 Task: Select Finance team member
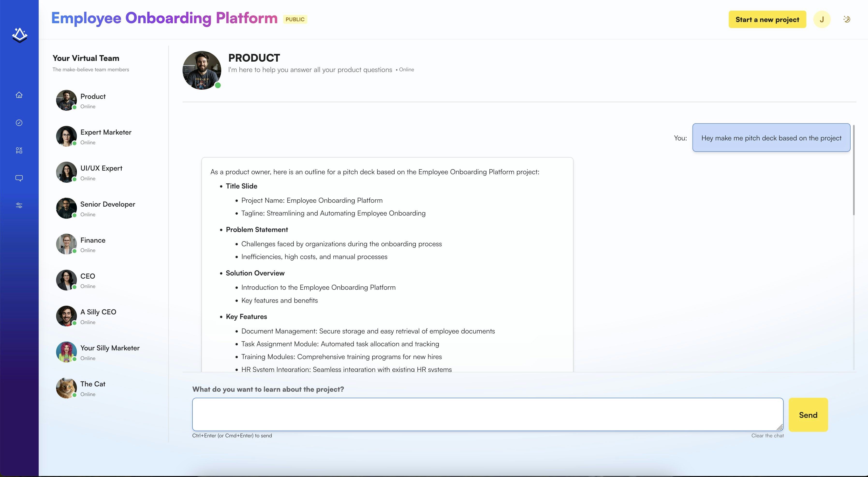point(93,244)
